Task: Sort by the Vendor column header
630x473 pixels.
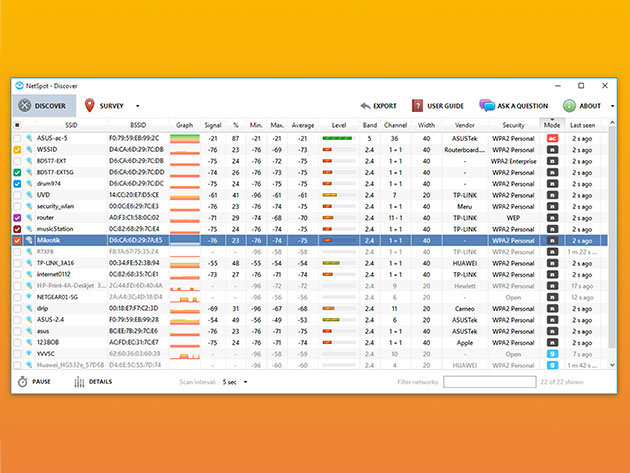Action: tap(464, 125)
